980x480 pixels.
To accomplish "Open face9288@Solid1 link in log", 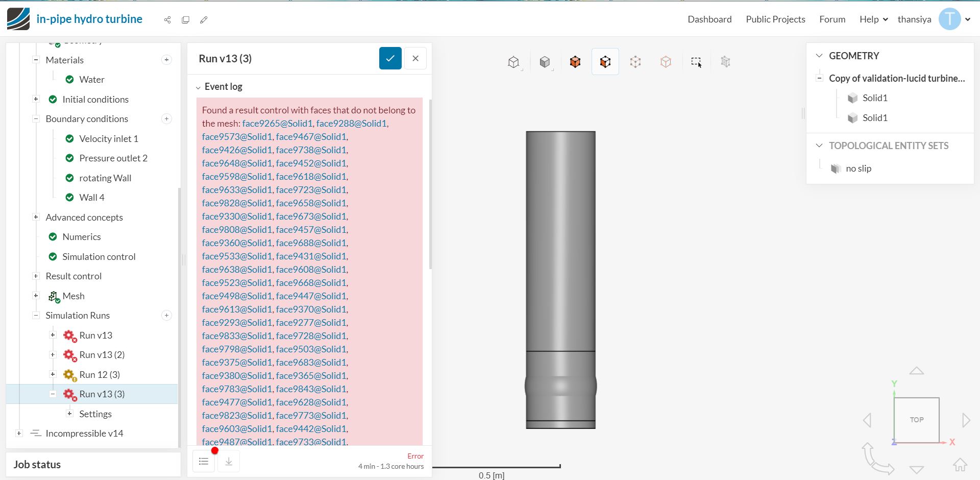I will [x=351, y=124].
